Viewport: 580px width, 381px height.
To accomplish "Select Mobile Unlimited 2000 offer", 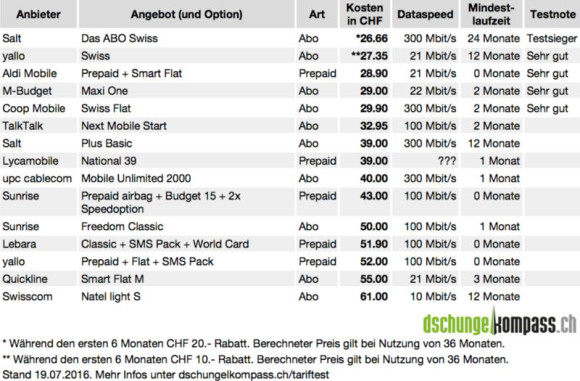I will (x=136, y=178).
